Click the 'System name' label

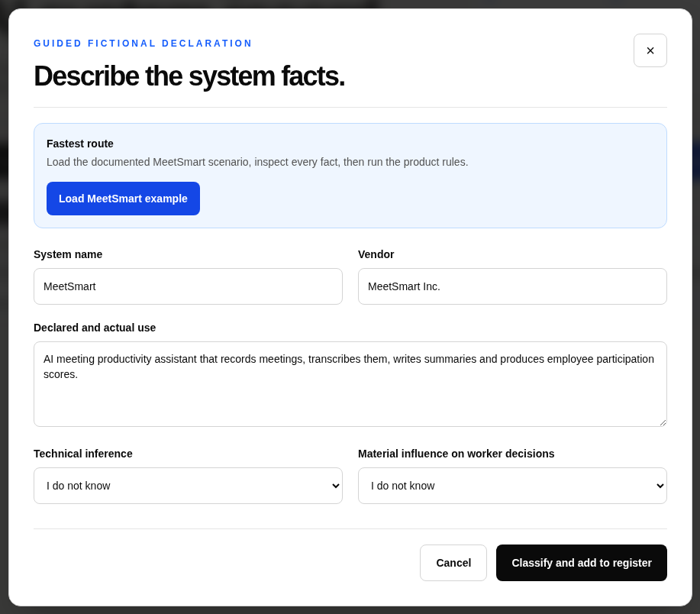point(68,254)
